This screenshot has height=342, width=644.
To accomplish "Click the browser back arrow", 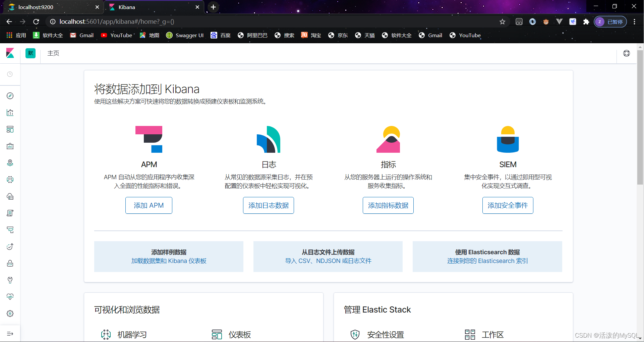I will 9,22.
